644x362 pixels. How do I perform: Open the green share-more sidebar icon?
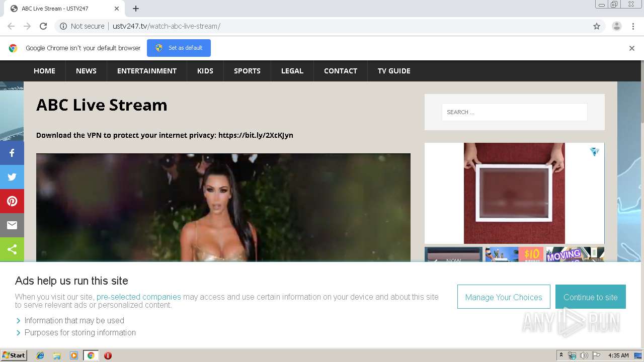pos(12,249)
